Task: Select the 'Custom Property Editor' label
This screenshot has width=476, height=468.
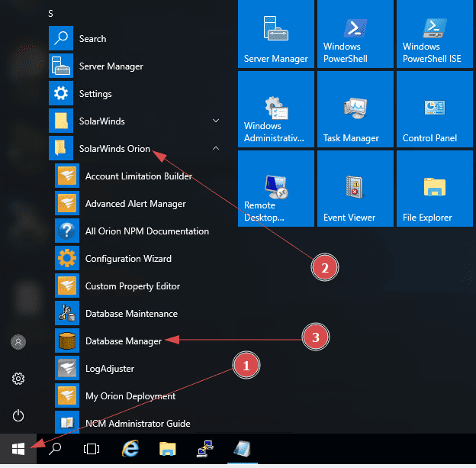Action: [x=133, y=286]
